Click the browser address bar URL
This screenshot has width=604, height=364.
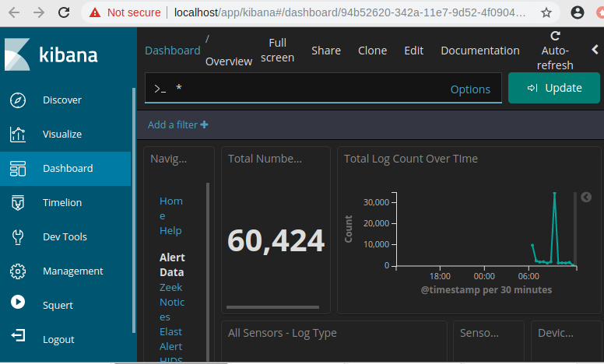[x=349, y=12]
